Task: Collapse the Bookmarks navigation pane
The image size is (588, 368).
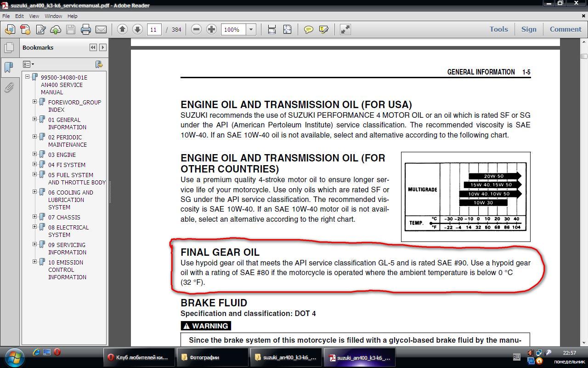Action: click(93, 47)
